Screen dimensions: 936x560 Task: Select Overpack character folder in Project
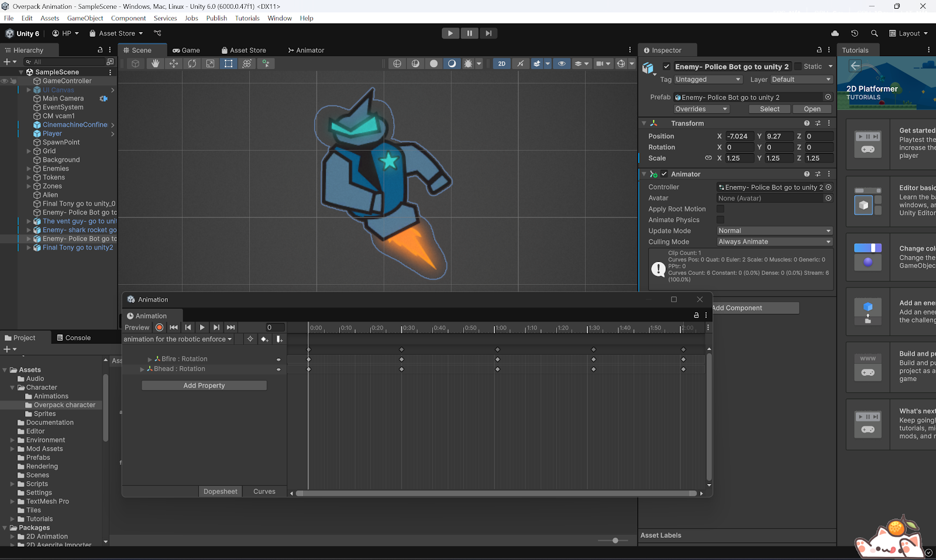tap(64, 405)
